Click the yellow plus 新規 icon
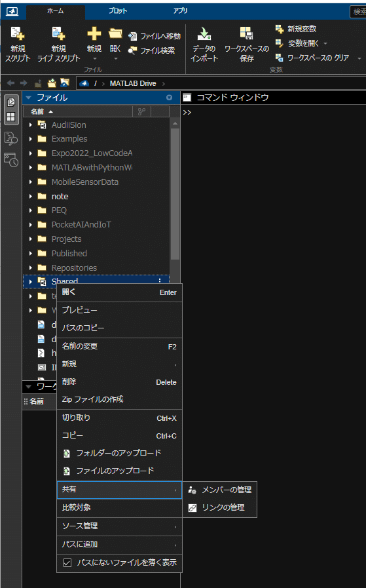 coord(94,34)
